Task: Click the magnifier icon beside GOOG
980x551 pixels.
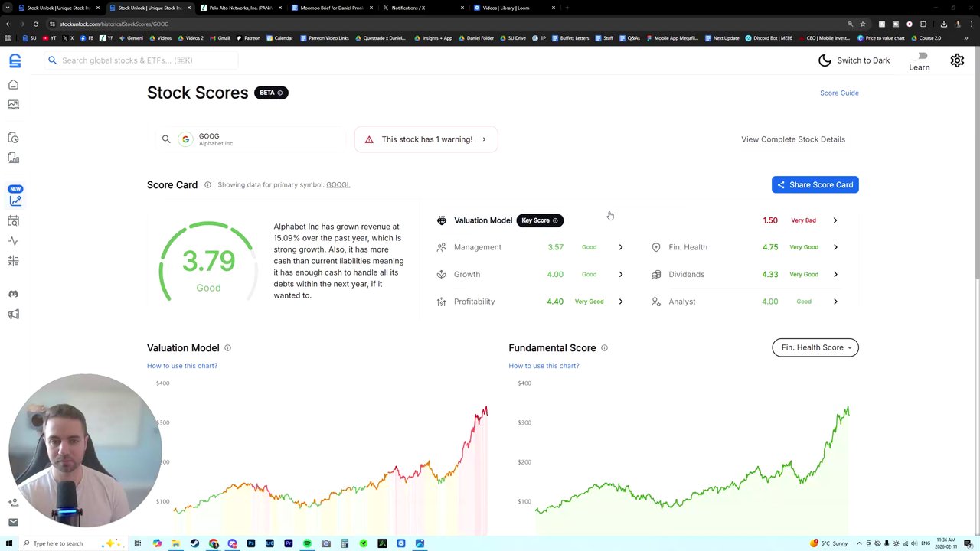Action: coord(166,139)
